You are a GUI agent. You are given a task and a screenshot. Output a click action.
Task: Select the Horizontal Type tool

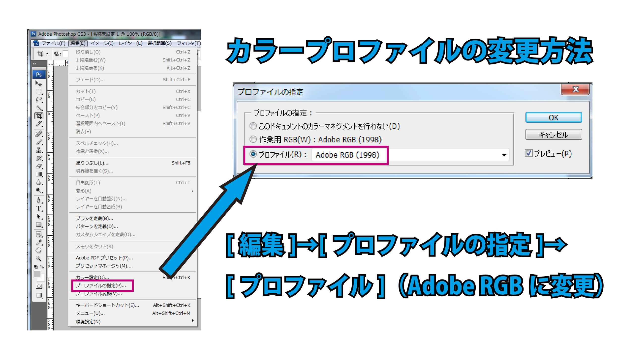pyautogui.click(x=39, y=208)
